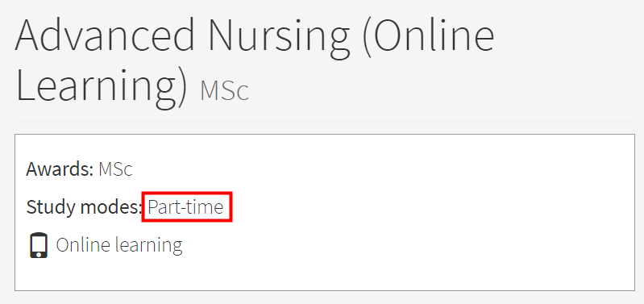Viewport: 644px width, 304px height.
Task: Select the Part-time study mode text
Action: point(185,207)
